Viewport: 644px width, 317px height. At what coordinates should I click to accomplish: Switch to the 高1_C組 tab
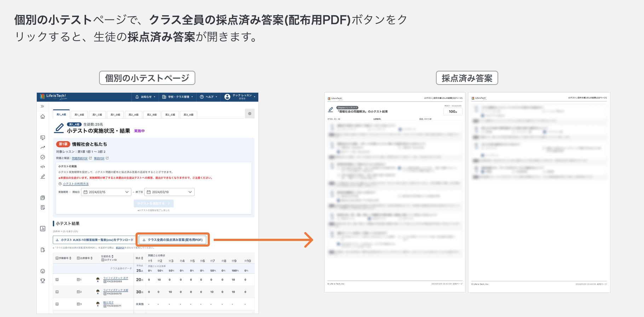tap(97, 115)
